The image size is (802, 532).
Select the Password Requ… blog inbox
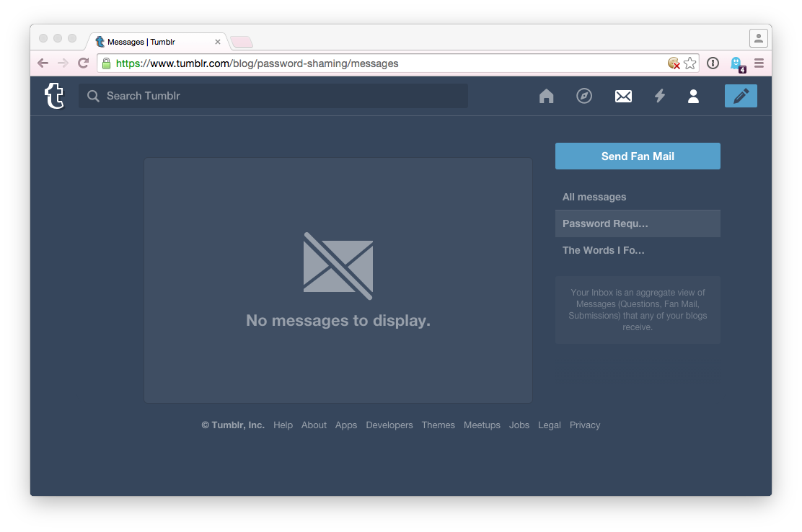point(606,223)
